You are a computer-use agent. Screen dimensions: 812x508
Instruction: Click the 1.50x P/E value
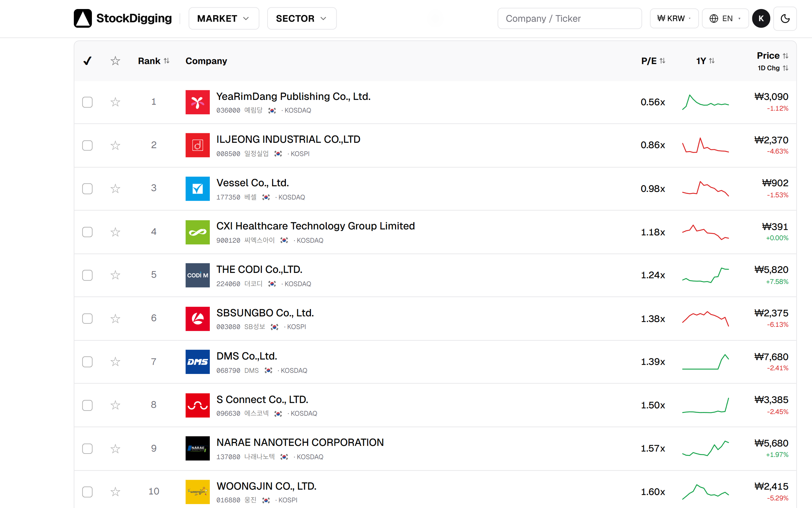[653, 405]
